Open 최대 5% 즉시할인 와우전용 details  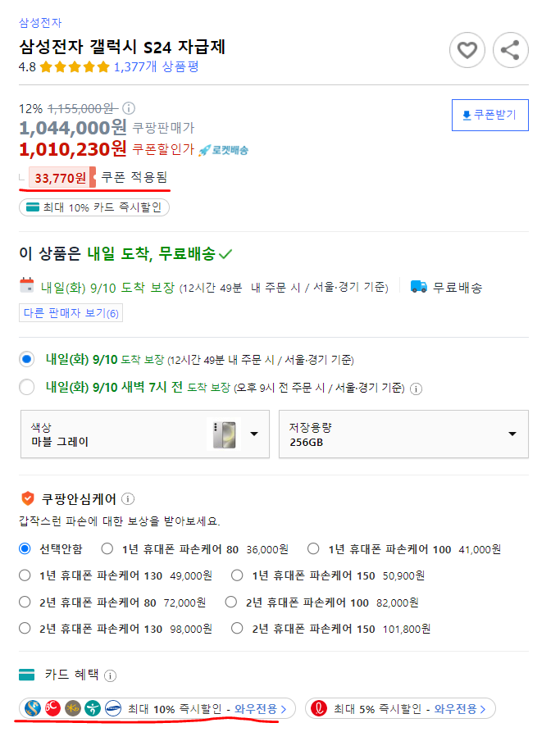400,708
